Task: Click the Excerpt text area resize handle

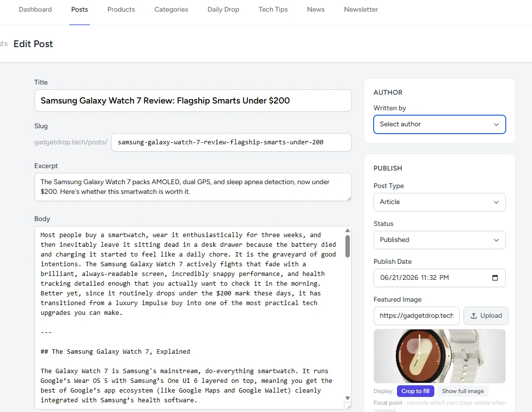Action: tap(349, 198)
